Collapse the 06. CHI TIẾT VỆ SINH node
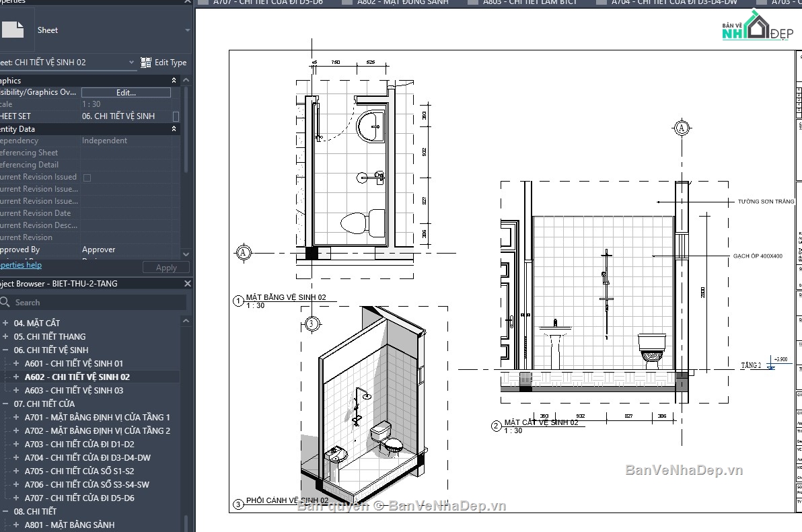The height and width of the screenshot is (532, 802). 5,350
